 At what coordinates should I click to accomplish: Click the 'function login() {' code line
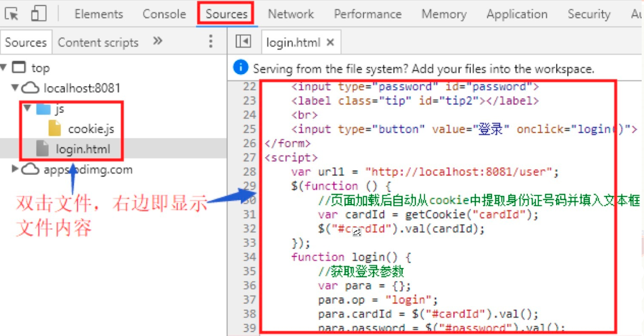coord(352,257)
